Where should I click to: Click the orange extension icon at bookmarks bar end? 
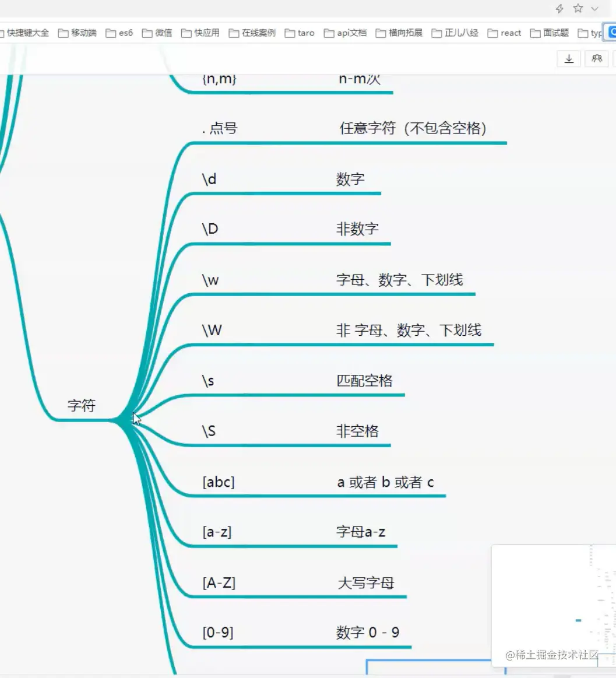(612, 32)
